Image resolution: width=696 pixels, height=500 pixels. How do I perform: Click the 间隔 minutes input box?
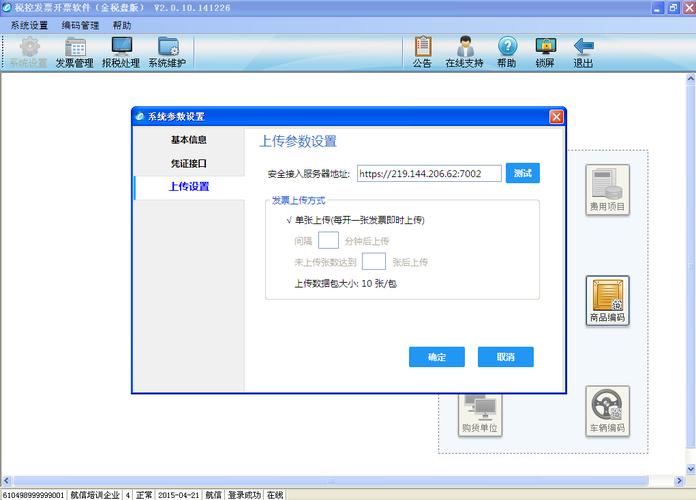click(x=328, y=240)
